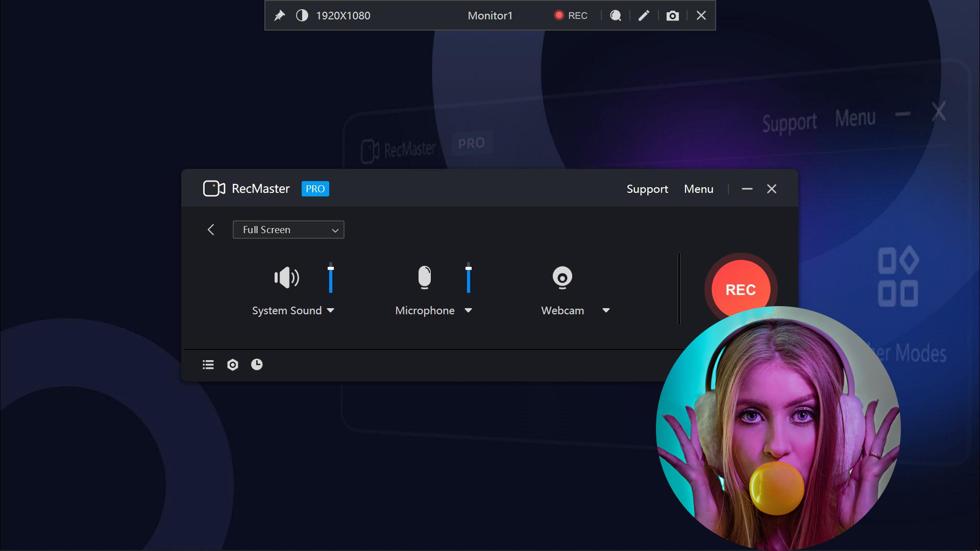Take a screenshot with the camera icon
This screenshot has width=980, height=551.
click(672, 15)
